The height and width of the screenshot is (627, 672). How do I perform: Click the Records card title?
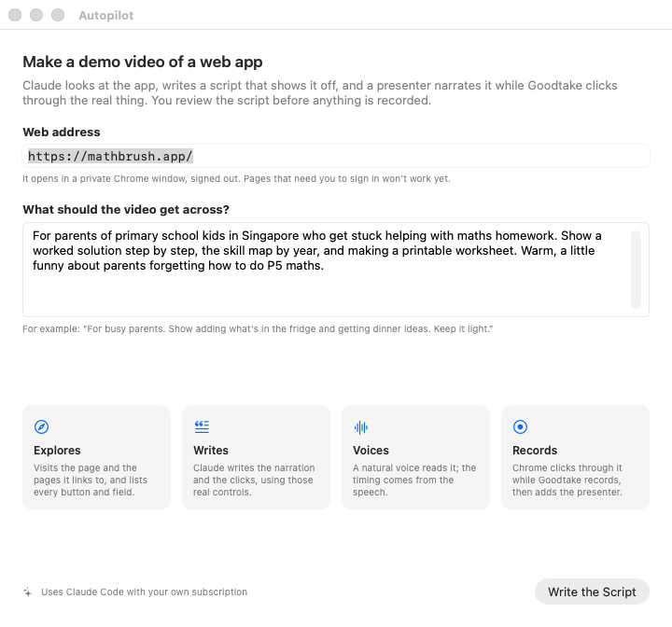coord(535,450)
